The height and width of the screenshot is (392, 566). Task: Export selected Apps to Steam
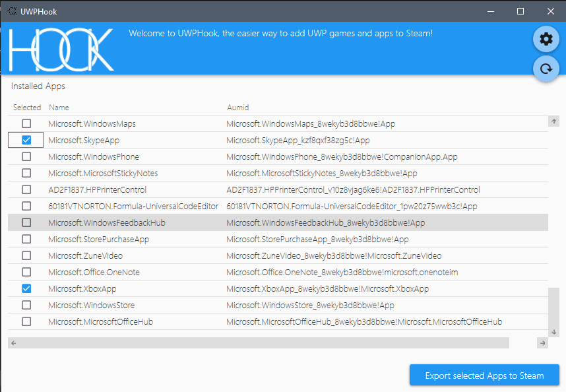484,376
